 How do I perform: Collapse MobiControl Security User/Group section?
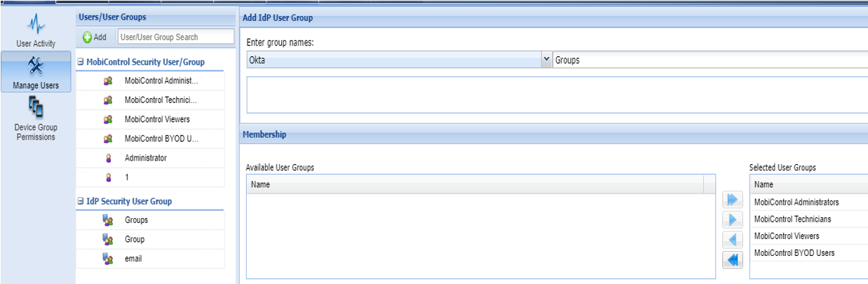coord(81,62)
